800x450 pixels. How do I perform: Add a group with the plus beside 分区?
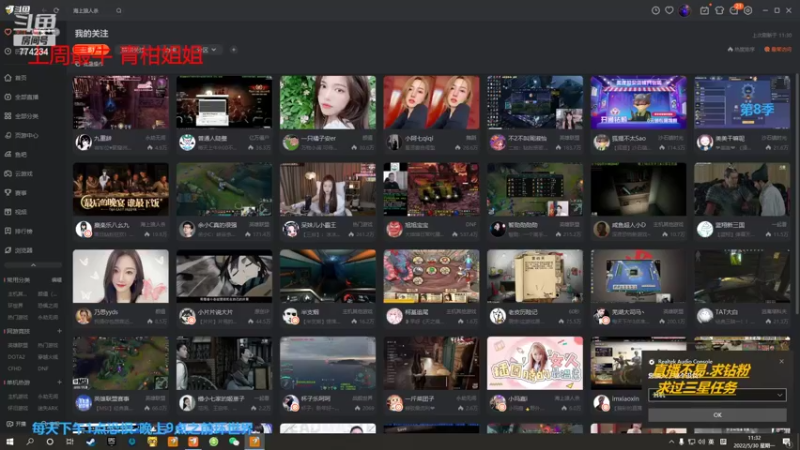tap(234, 50)
